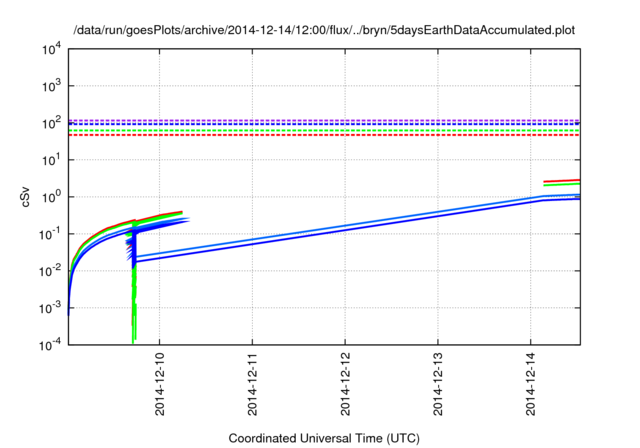Viewport: 640px width, 448px height.
Task: Click the 2014-12-14 date tick label
Action: click(531, 384)
